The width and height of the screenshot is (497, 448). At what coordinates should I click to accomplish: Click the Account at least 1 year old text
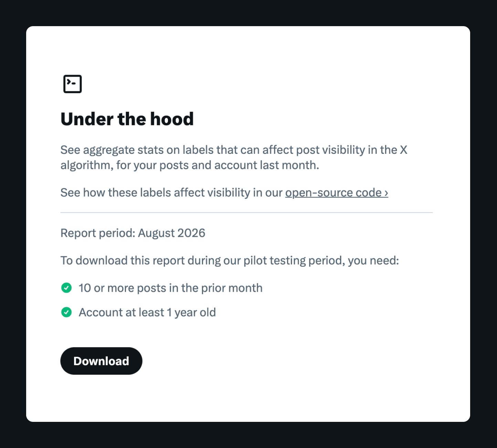(147, 312)
